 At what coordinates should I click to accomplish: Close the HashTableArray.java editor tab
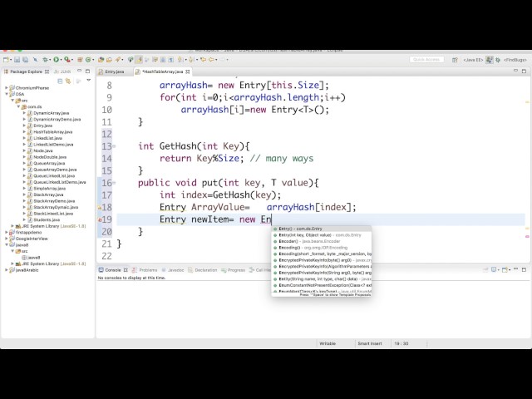tap(188, 71)
